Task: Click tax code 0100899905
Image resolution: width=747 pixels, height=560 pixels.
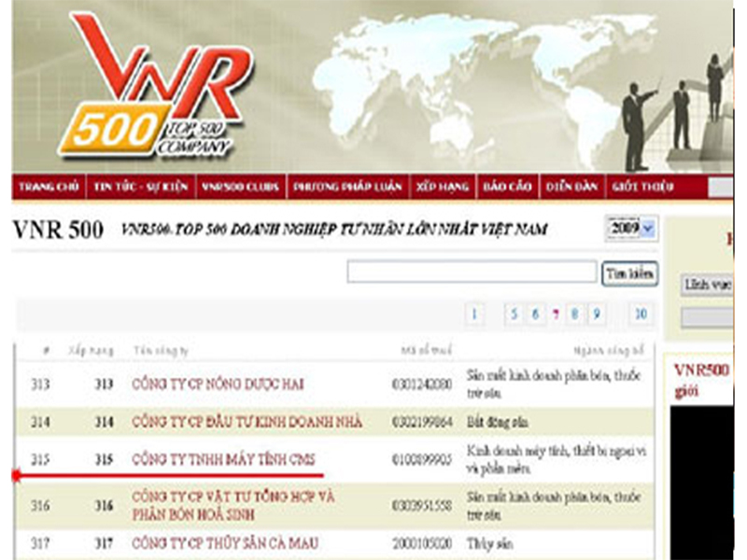Action: [x=422, y=459]
